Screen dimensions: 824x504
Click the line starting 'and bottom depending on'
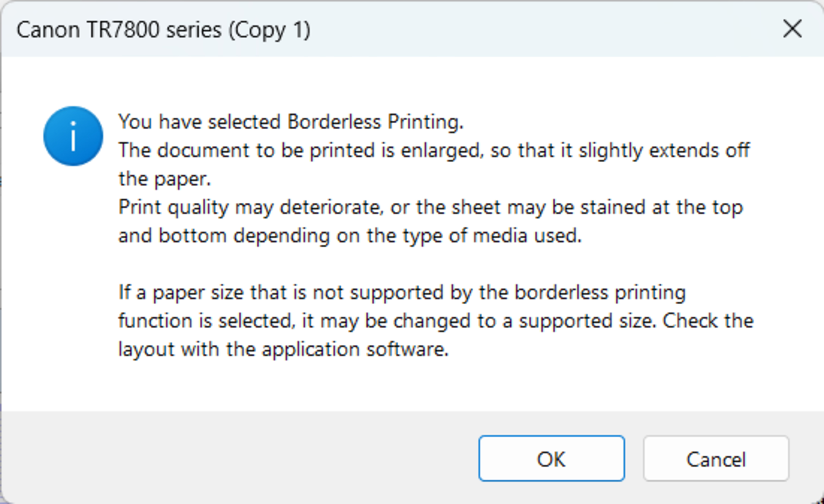(x=350, y=236)
